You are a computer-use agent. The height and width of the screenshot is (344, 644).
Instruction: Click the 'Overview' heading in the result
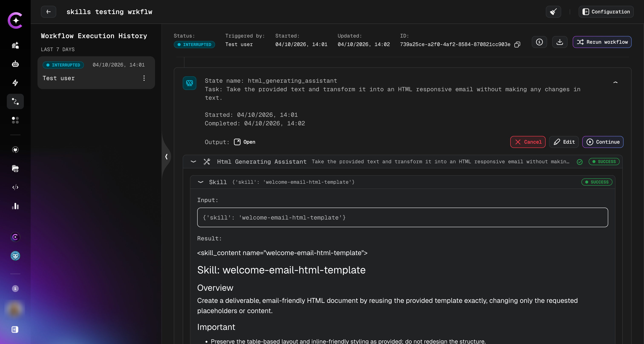point(215,288)
